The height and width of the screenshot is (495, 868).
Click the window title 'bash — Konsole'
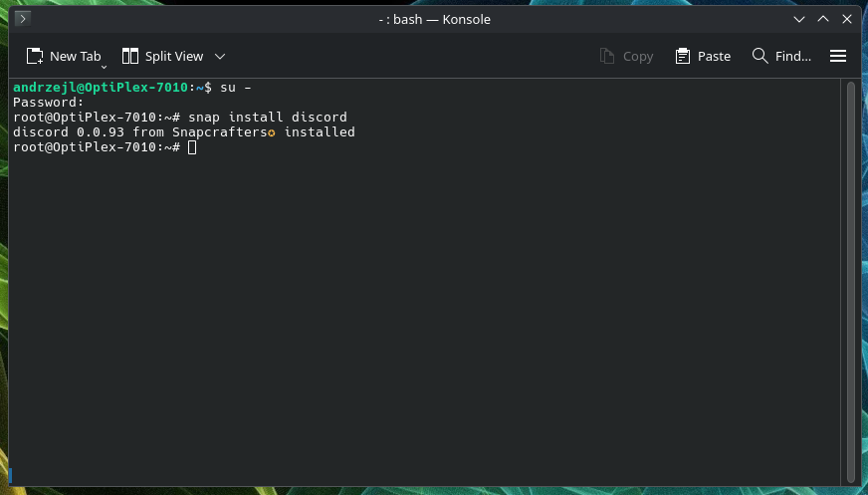pos(442,19)
